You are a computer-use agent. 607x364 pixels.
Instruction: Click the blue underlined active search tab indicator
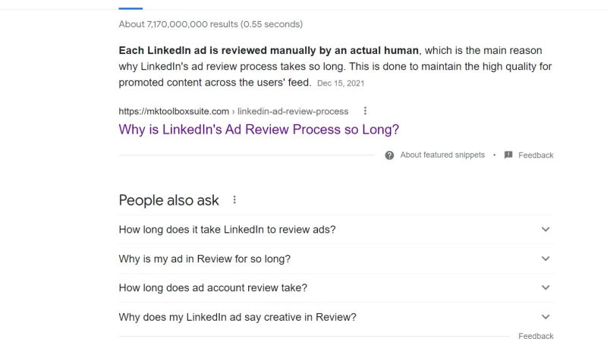(x=131, y=8)
